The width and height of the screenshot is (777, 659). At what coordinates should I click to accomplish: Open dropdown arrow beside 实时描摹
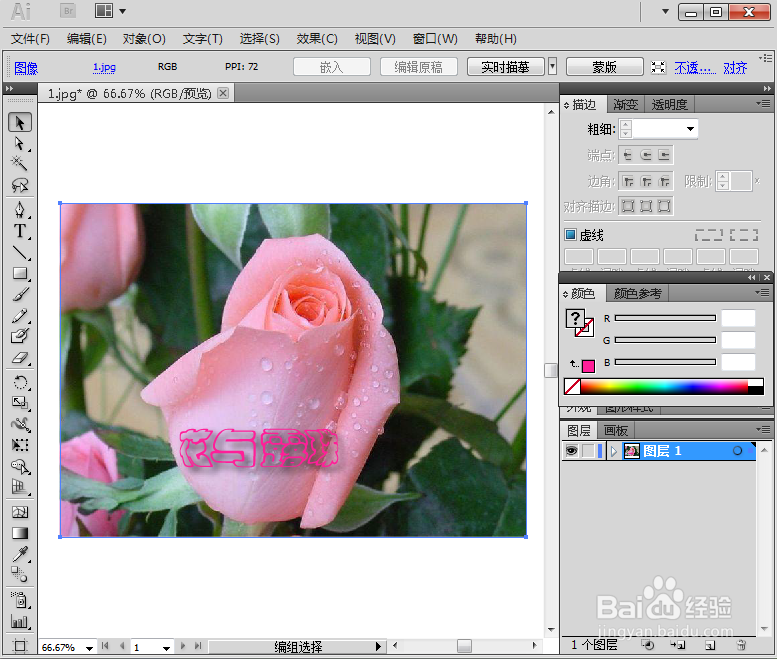[x=553, y=66]
